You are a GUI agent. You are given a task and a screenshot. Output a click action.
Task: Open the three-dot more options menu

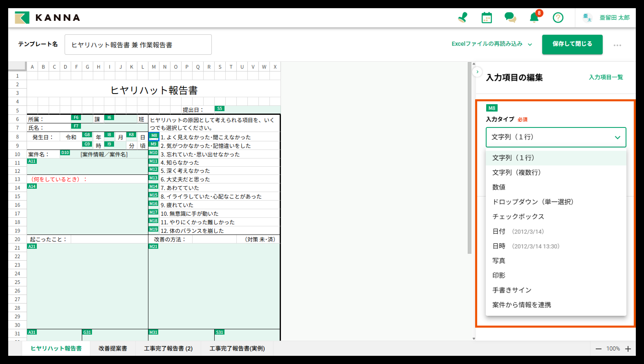(x=617, y=45)
